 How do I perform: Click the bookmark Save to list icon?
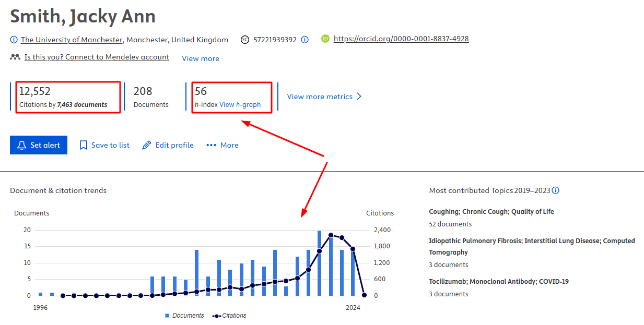click(84, 145)
